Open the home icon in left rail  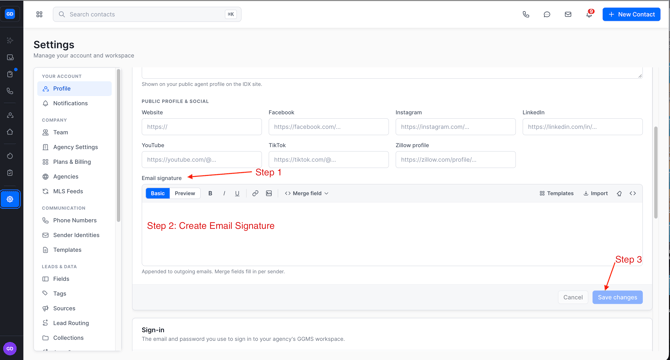[10, 132]
